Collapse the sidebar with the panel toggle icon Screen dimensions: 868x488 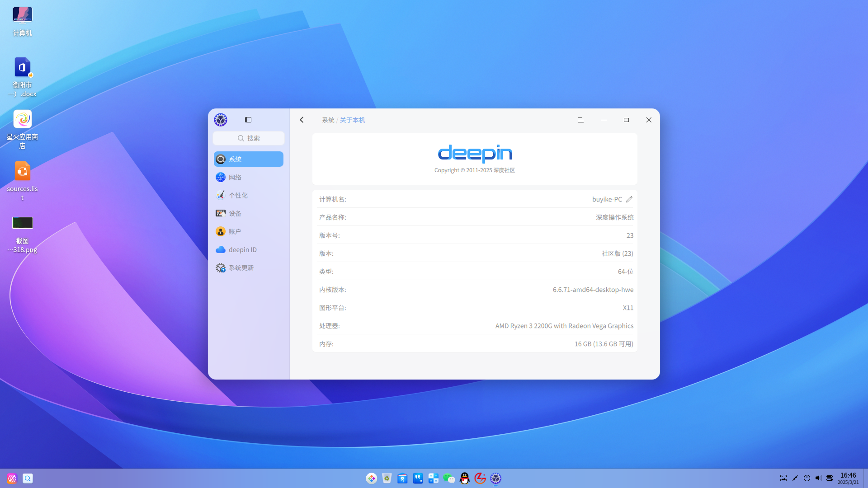coord(248,120)
